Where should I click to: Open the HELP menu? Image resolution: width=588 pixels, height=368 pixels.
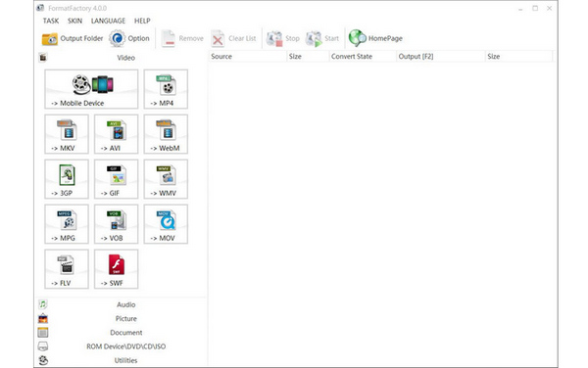click(x=142, y=21)
